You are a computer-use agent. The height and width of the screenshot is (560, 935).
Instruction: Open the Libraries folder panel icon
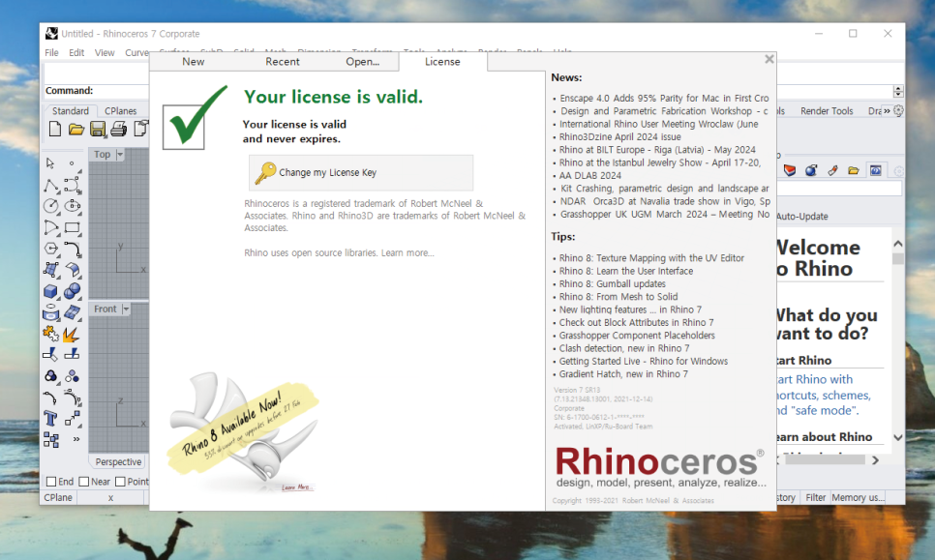[854, 171]
